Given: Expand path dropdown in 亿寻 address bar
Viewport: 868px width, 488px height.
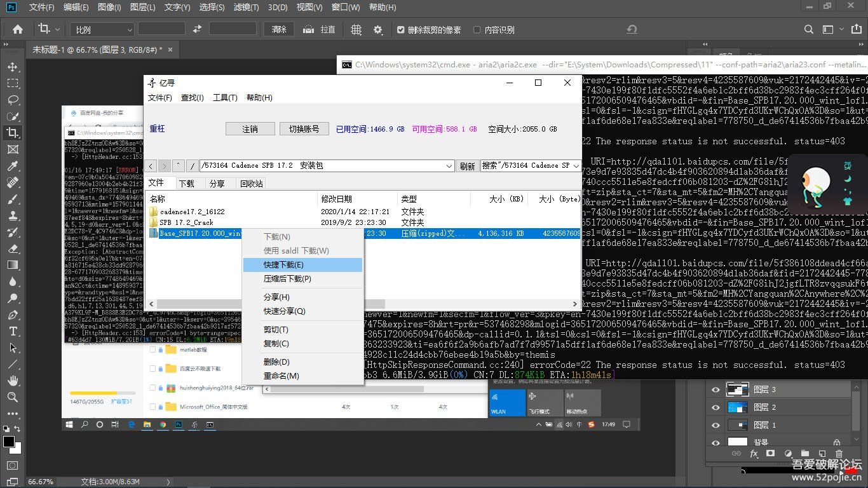Looking at the screenshot, I should click(449, 166).
